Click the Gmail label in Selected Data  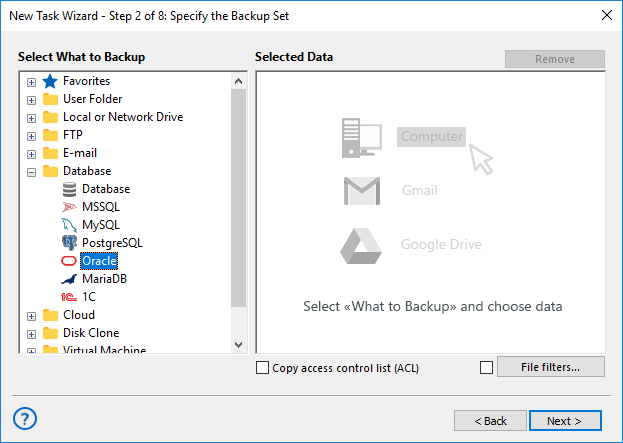click(420, 190)
